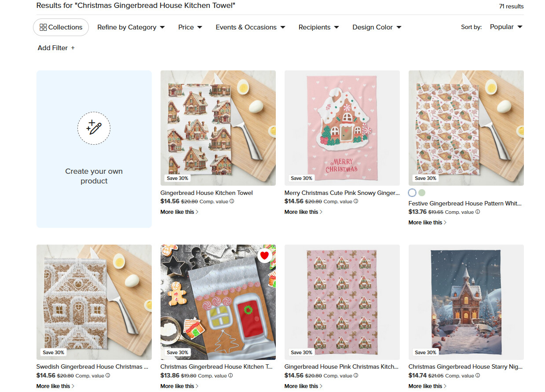
Task: Change sort order from the Popular dropdown
Action: tap(506, 27)
